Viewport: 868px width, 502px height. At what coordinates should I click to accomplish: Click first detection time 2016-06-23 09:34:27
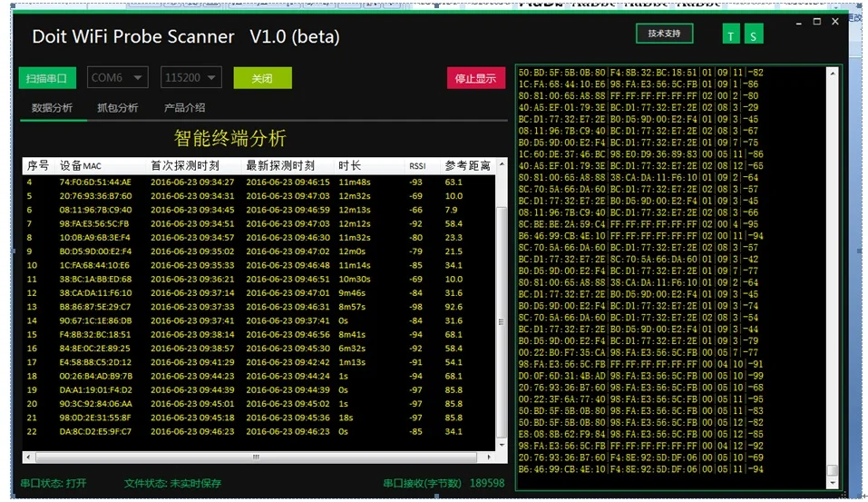[x=192, y=182]
